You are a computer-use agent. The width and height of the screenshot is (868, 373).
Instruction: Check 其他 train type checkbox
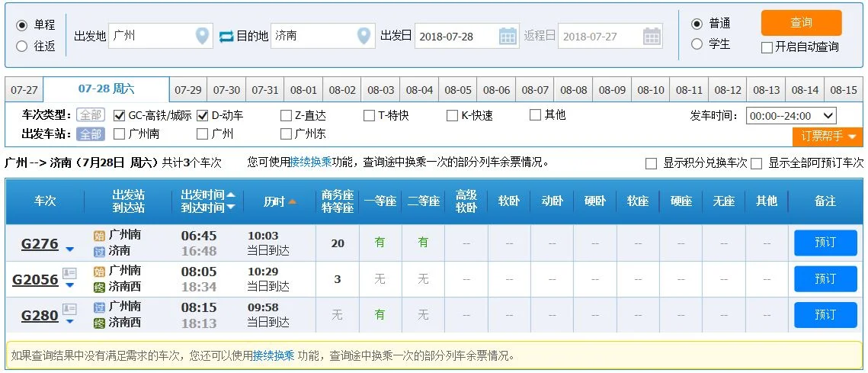tap(535, 115)
